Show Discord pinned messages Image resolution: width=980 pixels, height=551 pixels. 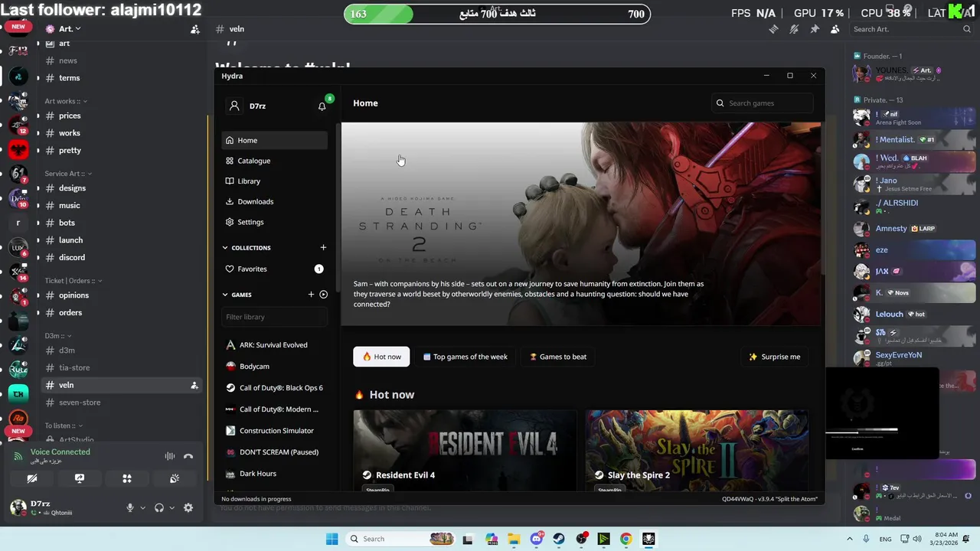tap(815, 29)
